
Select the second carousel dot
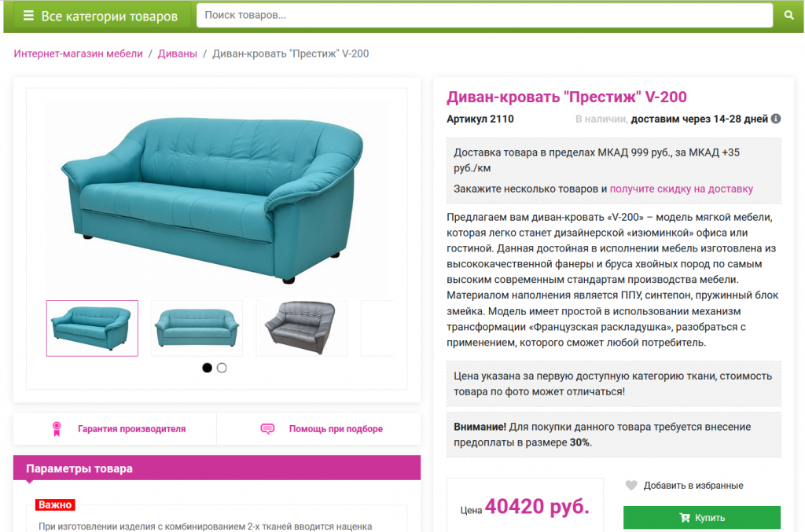[222, 368]
